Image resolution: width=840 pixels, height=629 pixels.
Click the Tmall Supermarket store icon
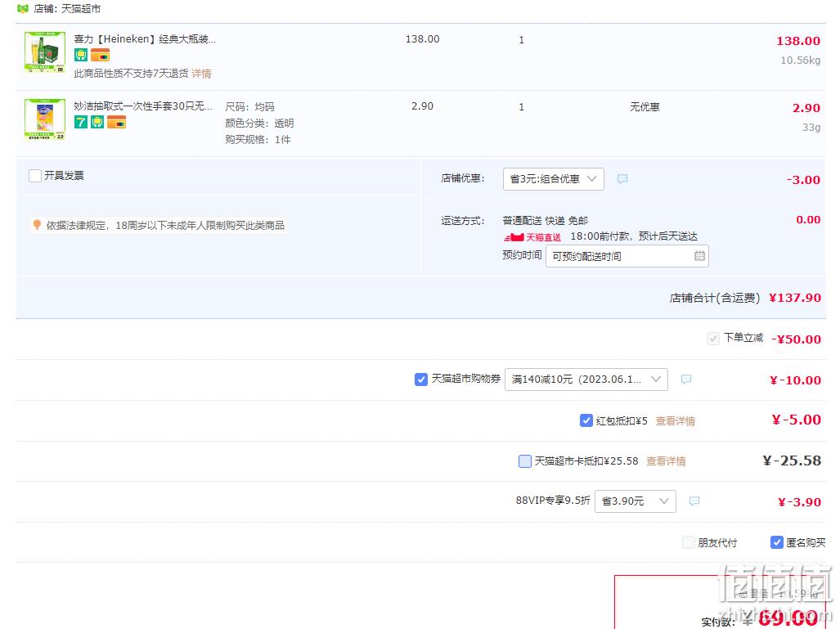[23, 8]
